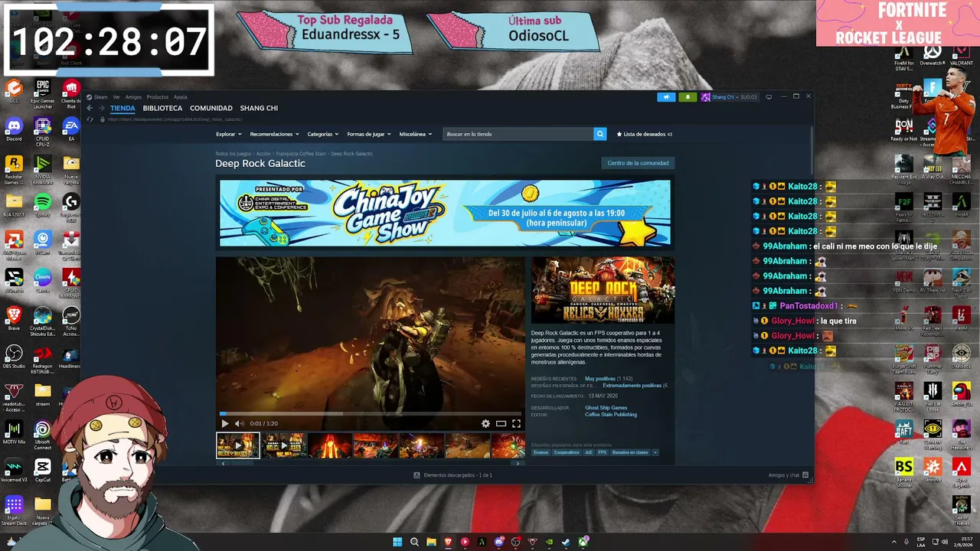Open the Brave browser desktop shortcut

14,318
